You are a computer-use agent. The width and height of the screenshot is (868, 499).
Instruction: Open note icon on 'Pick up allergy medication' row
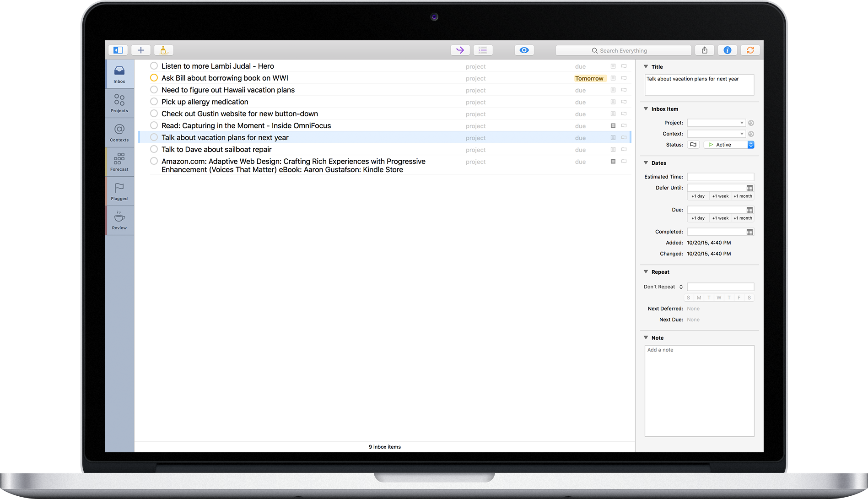613,102
